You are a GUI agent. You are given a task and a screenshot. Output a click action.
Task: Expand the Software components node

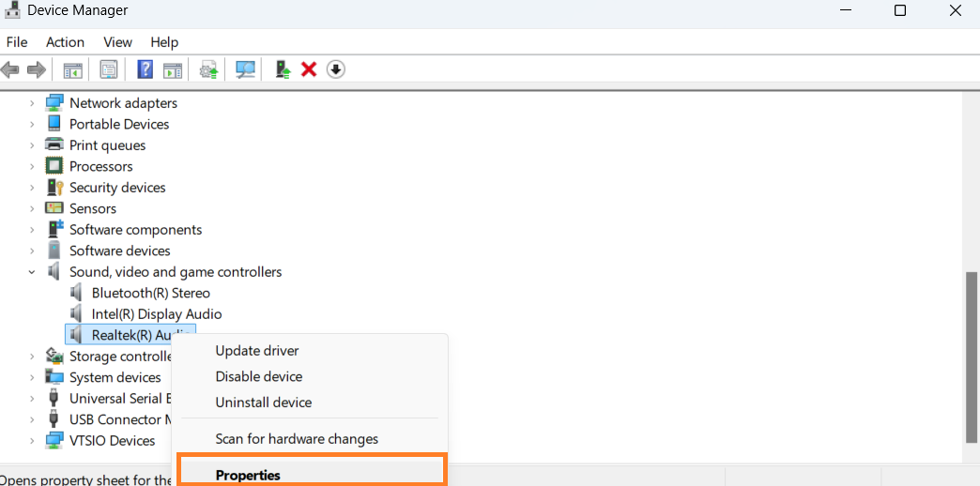click(x=32, y=230)
